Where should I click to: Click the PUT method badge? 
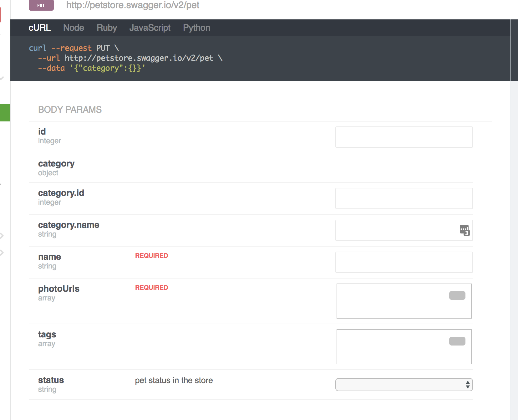coord(41,5)
